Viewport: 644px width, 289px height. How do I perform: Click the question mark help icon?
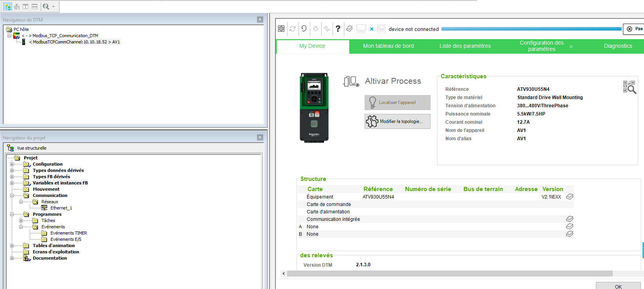pyautogui.click(x=338, y=29)
